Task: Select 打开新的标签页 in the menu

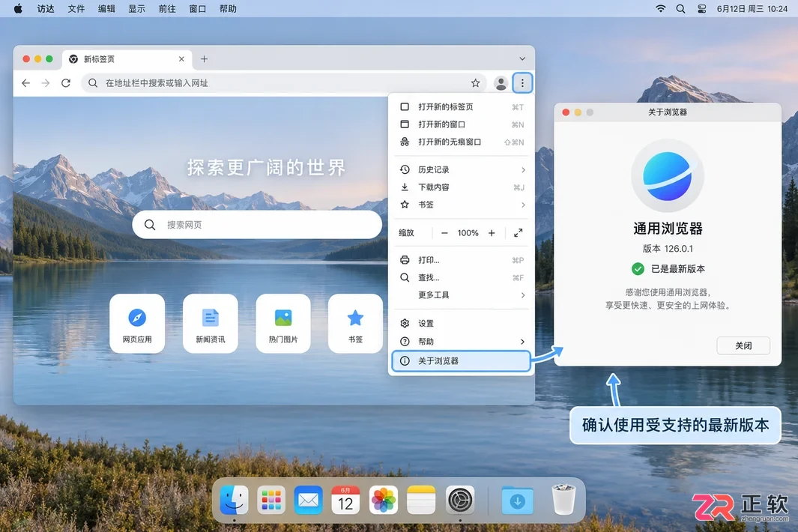Action: [x=461, y=107]
